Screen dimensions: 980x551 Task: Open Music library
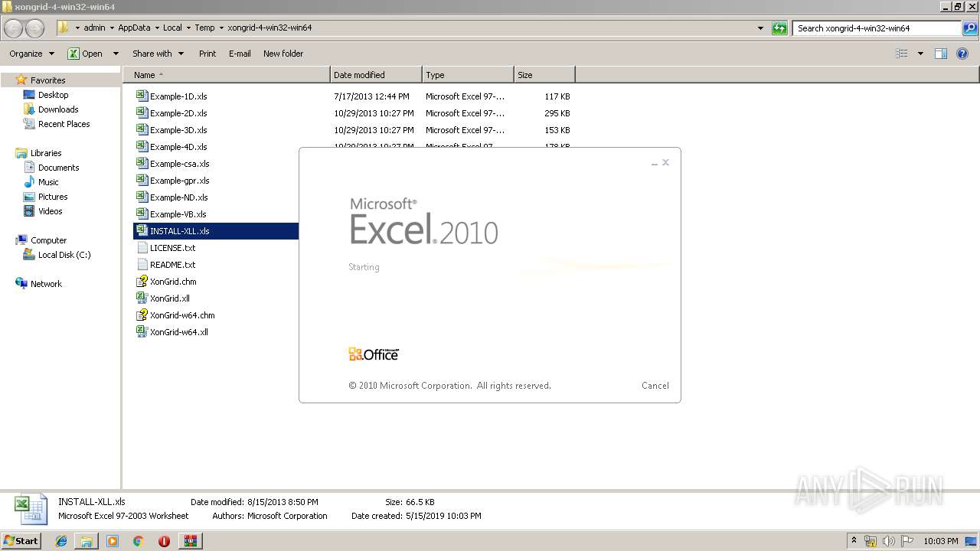pyautogui.click(x=48, y=182)
